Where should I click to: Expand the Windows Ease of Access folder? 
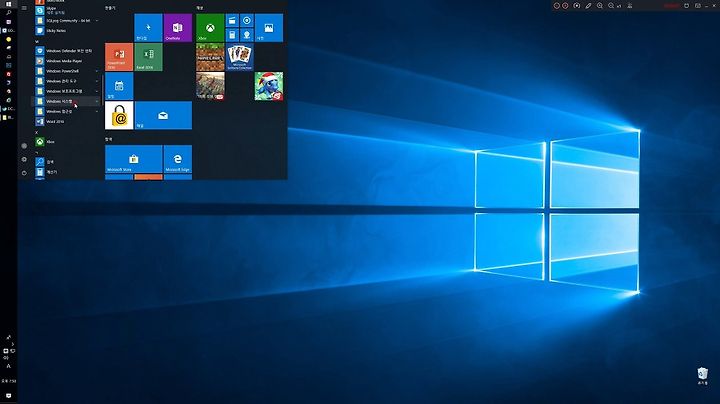pyautogui.click(x=68, y=112)
